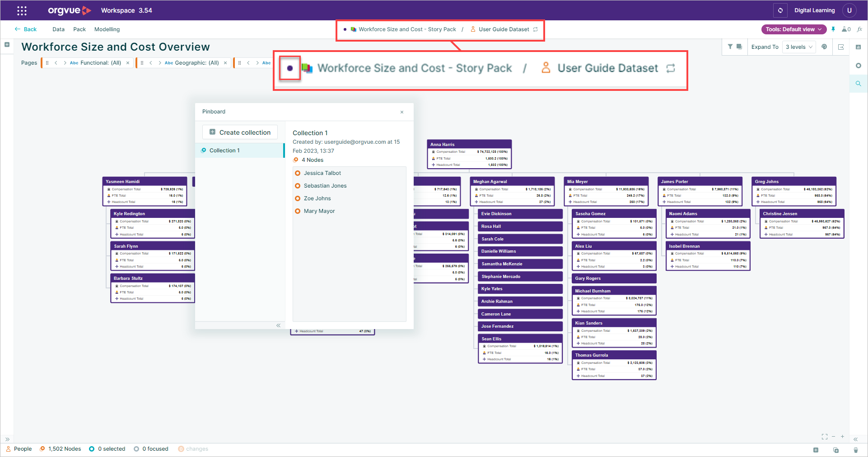Open the 3 levels expand dropdown
This screenshot has height=457, width=868.
click(799, 47)
